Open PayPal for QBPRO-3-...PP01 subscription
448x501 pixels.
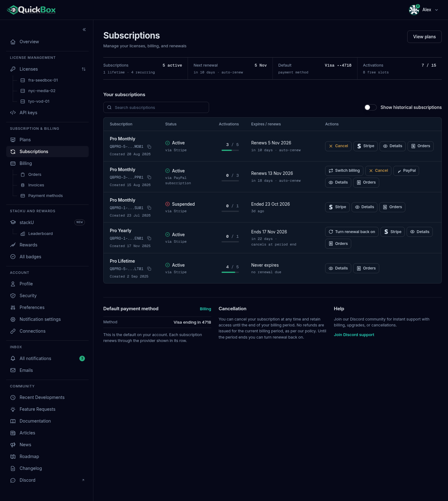[406, 171]
